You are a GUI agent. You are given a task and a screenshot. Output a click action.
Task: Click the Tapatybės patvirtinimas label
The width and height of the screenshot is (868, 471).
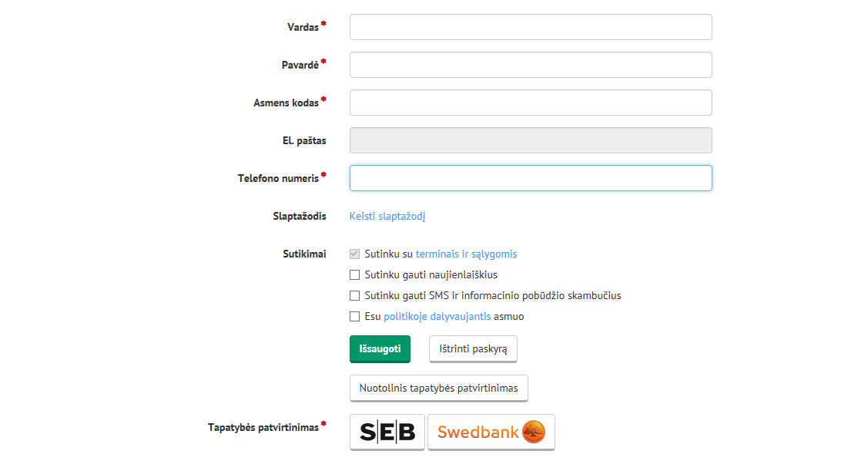pyautogui.click(x=263, y=427)
